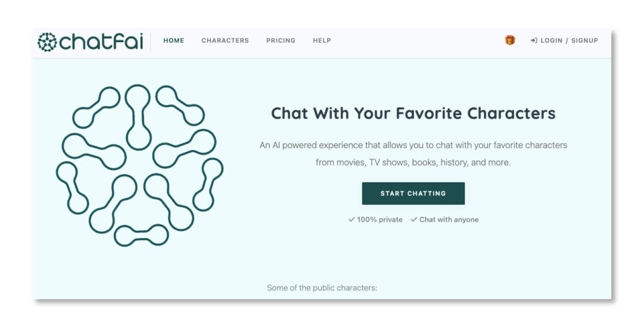Click the SIGNUP word in navbar

585,41
